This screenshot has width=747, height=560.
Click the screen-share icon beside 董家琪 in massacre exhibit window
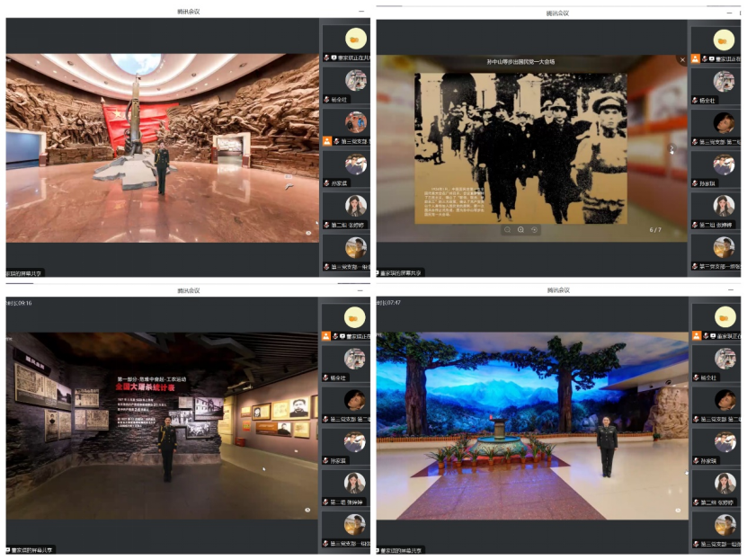tap(342, 336)
